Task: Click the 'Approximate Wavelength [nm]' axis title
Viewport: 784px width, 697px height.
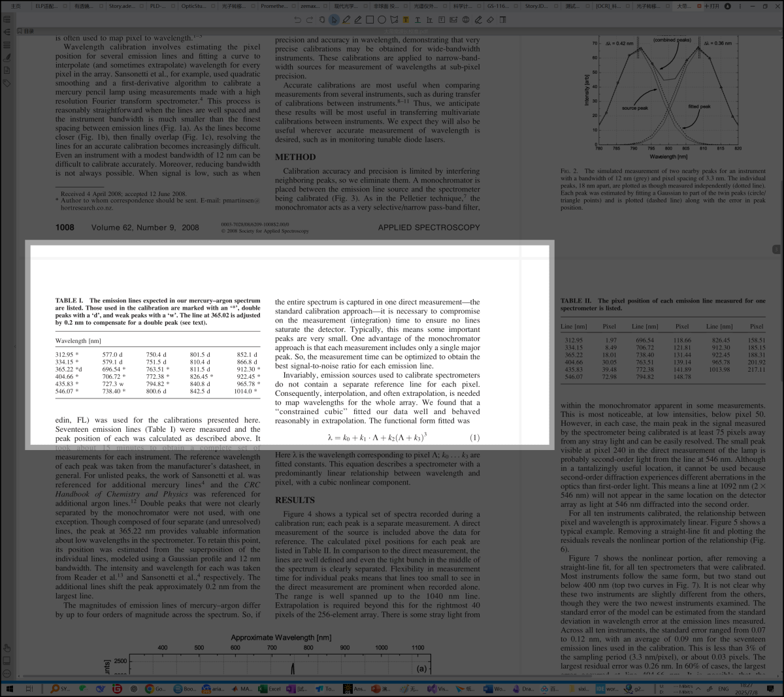Action: point(281,637)
